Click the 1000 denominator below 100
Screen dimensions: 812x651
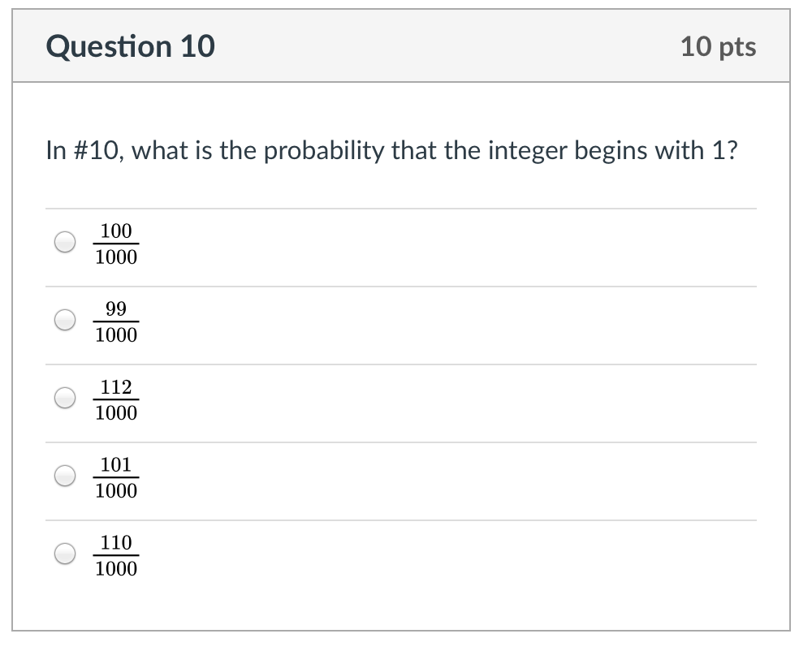pos(116,257)
